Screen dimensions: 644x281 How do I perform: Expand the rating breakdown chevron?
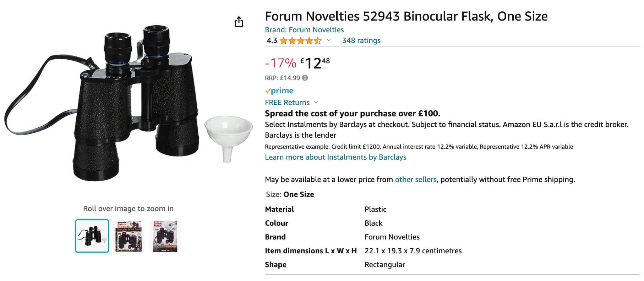pyautogui.click(x=329, y=40)
